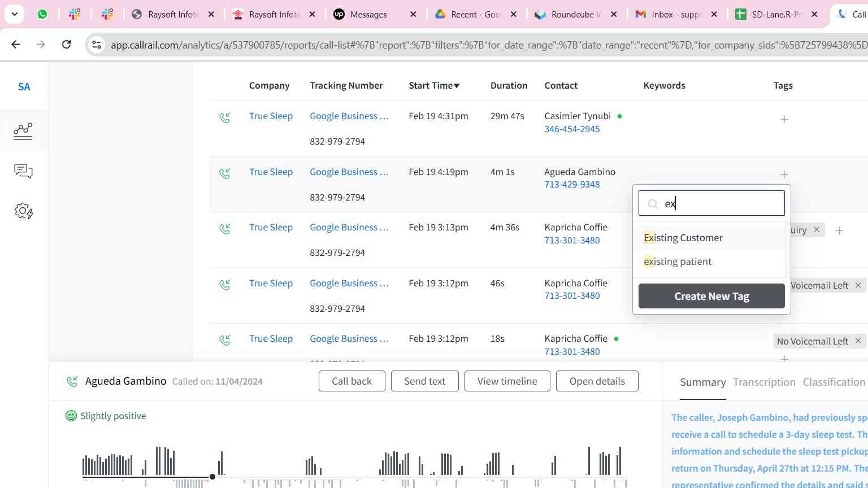Image resolution: width=868 pixels, height=488 pixels.
Task: Open the analytics chart sidebar icon
Action: [23, 131]
